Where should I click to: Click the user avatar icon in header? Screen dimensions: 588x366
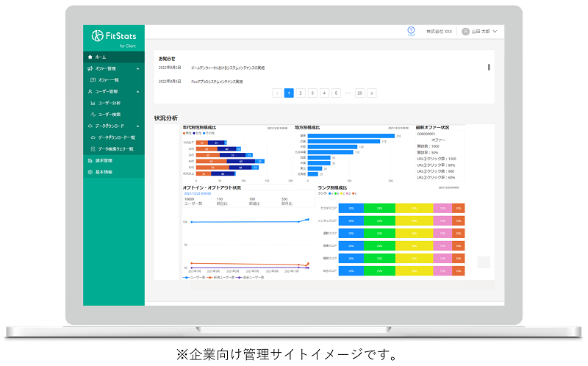[465, 32]
